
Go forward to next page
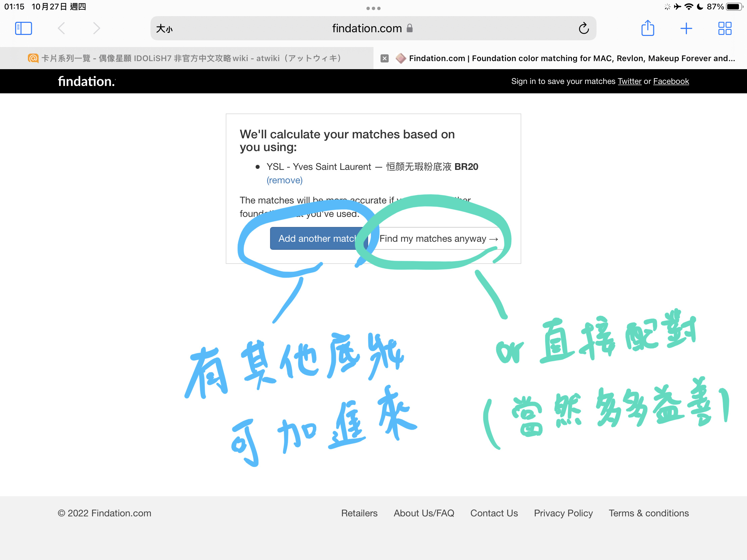point(97,28)
